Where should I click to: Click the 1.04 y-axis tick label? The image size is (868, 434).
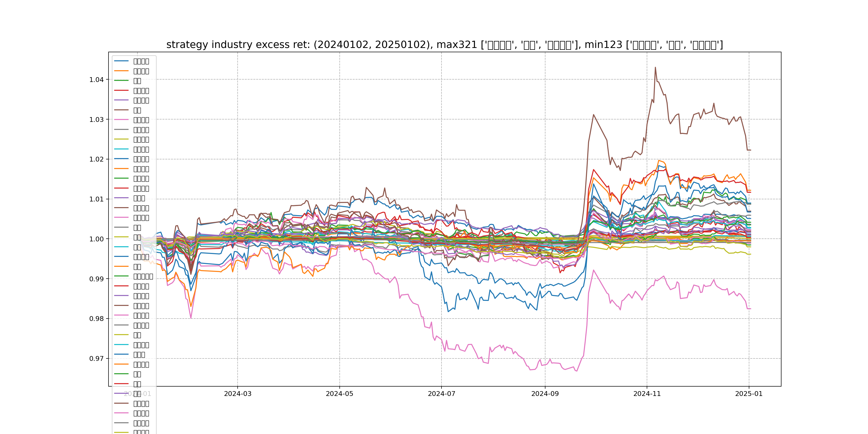point(96,80)
